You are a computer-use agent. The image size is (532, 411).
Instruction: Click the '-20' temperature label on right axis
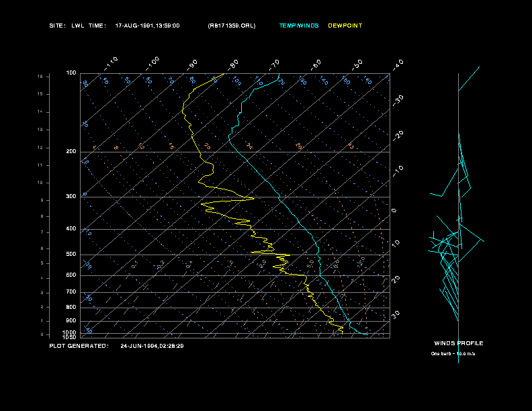pyautogui.click(x=398, y=136)
